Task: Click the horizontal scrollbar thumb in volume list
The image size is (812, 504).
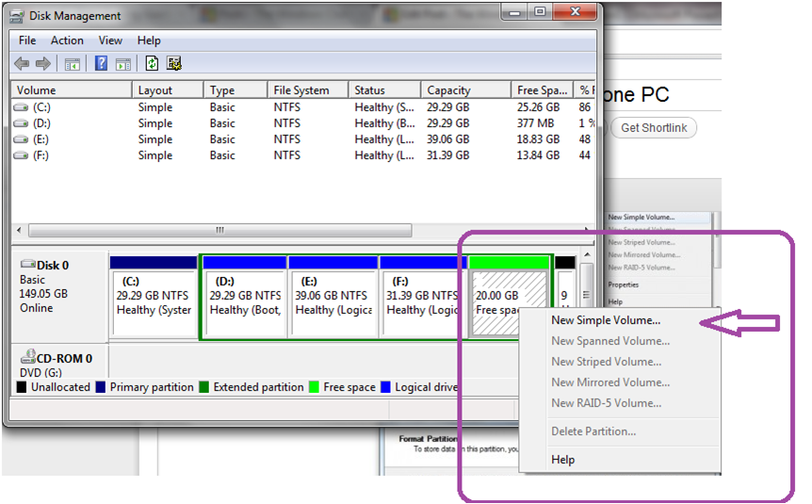Action: click(220, 230)
